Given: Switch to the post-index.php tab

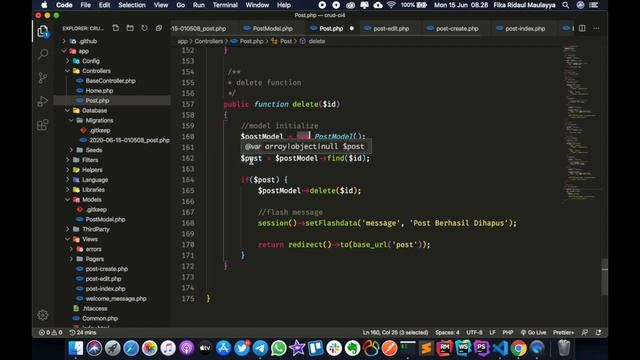Looking at the screenshot, I should coord(525,29).
